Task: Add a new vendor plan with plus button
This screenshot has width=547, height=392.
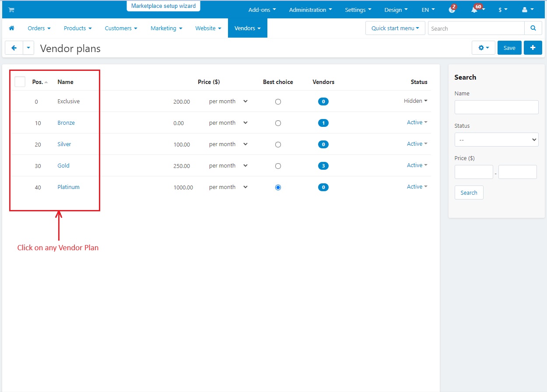Action: point(533,48)
